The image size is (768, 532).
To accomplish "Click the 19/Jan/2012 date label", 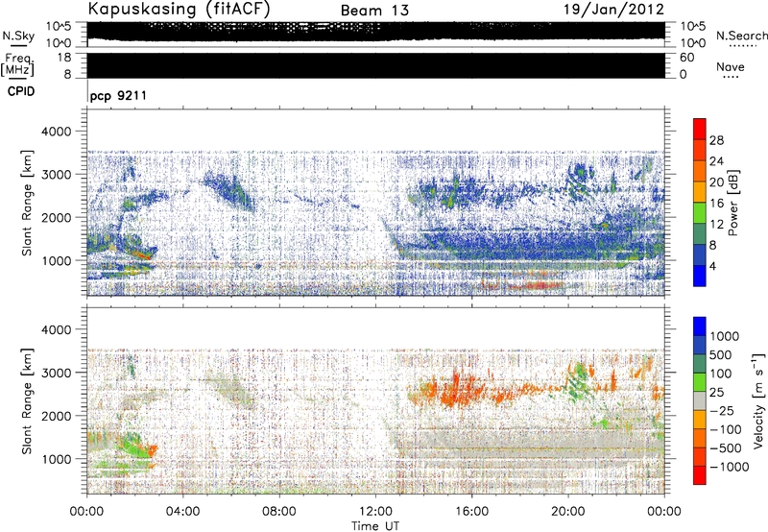I will 614,10.
